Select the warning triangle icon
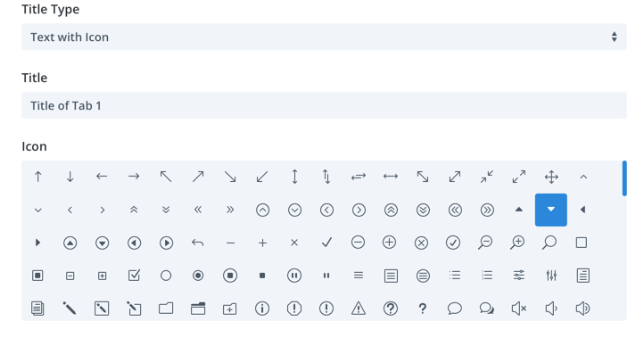This screenshot has width=644, height=338. (359, 309)
